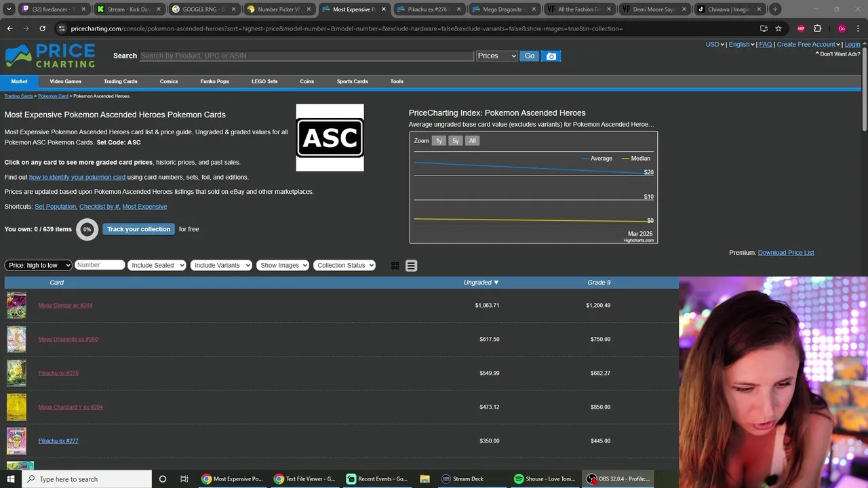Open a new browser tab

click(775, 9)
